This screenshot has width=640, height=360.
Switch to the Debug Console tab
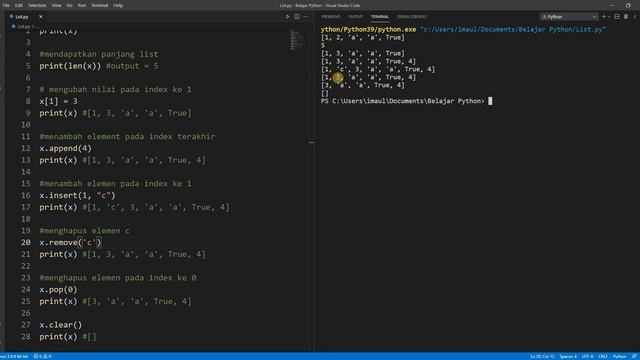[x=411, y=17]
